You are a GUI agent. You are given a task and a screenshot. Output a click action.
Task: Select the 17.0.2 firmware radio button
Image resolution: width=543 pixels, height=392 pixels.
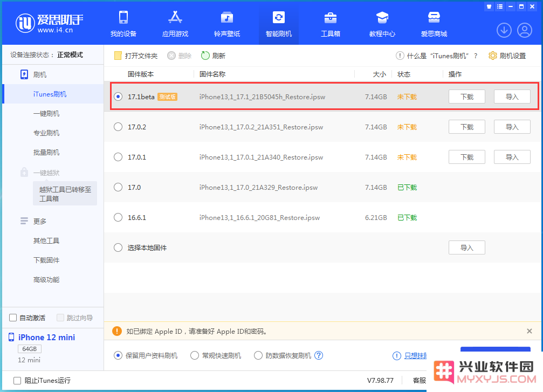click(x=118, y=127)
